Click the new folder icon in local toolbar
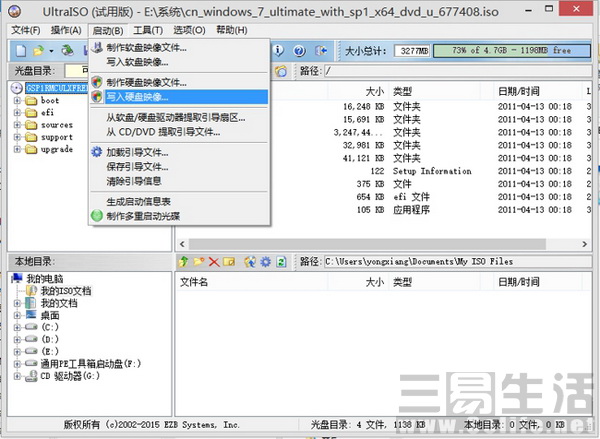 click(199, 262)
